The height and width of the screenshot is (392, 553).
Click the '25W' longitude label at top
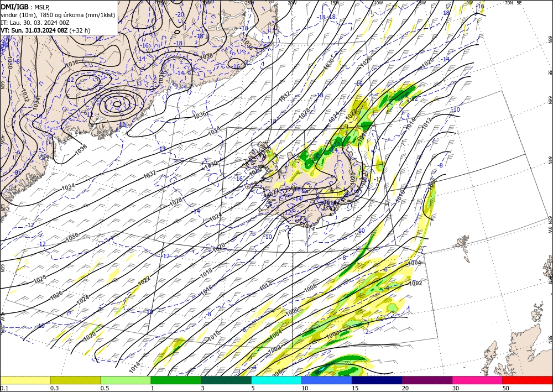coord(249,3)
